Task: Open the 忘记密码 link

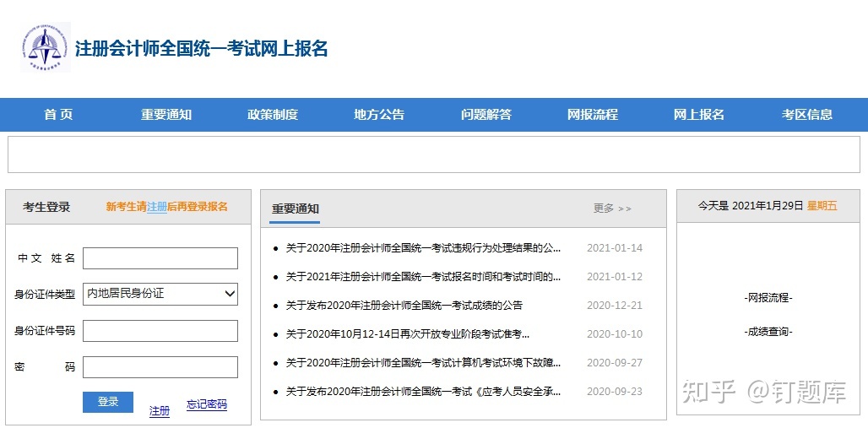Action: point(207,405)
